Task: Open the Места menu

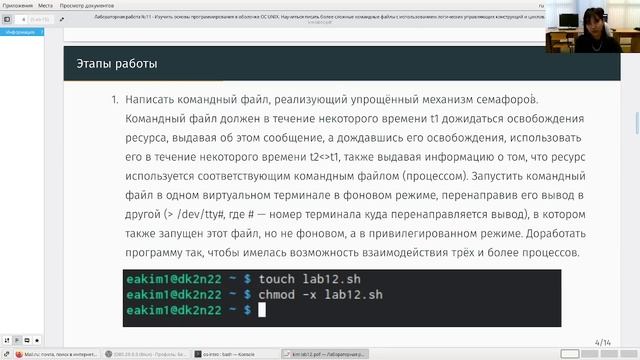Action: click(45, 6)
